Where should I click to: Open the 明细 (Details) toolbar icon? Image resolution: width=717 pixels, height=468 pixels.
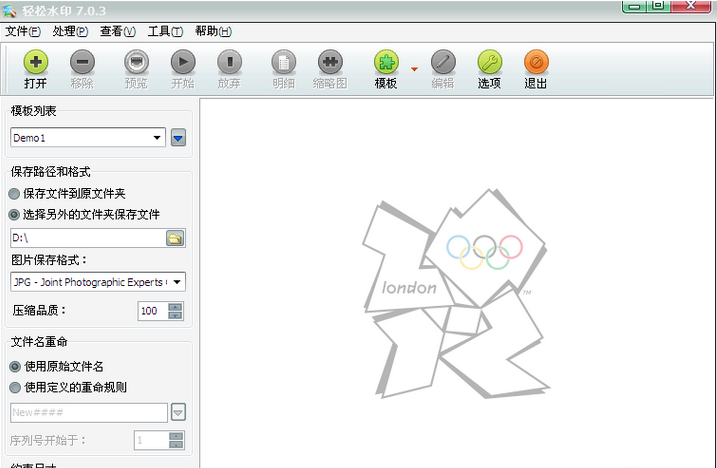(x=284, y=62)
